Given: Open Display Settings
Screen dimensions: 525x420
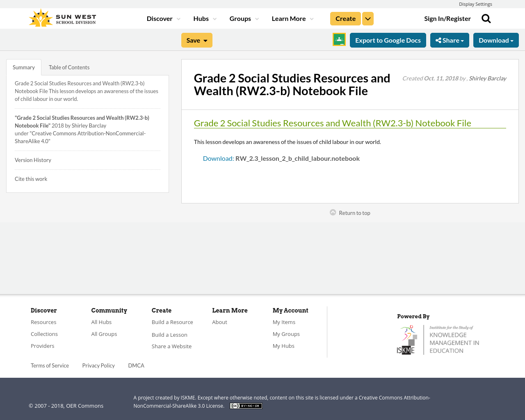Looking at the screenshot, I should (475, 4).
